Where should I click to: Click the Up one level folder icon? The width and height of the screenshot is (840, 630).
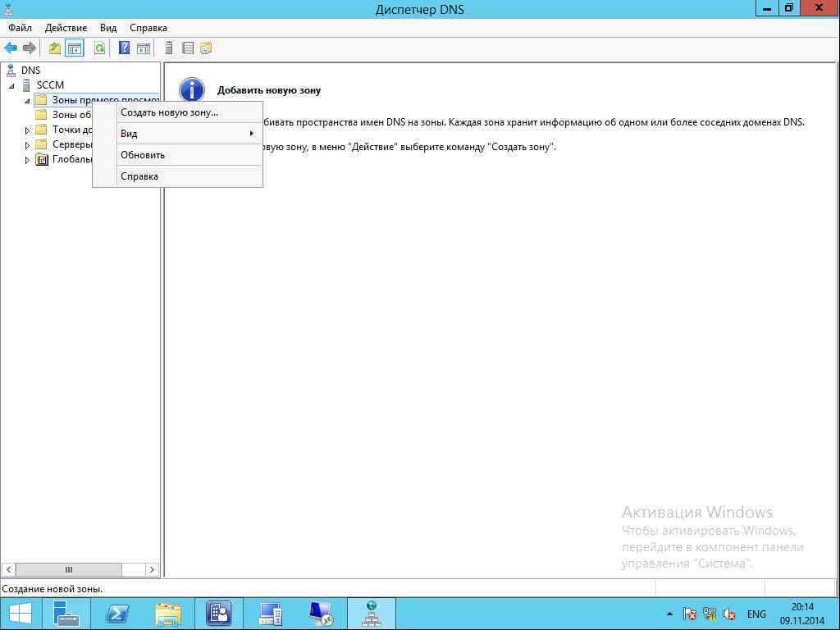pyautogui.click(x=54, y=48)
